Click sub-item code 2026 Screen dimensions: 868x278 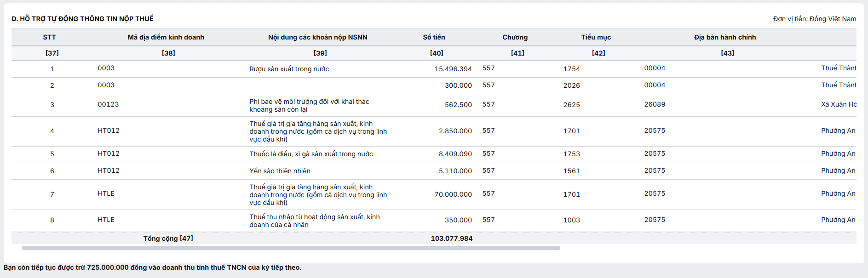pos(572,85)
